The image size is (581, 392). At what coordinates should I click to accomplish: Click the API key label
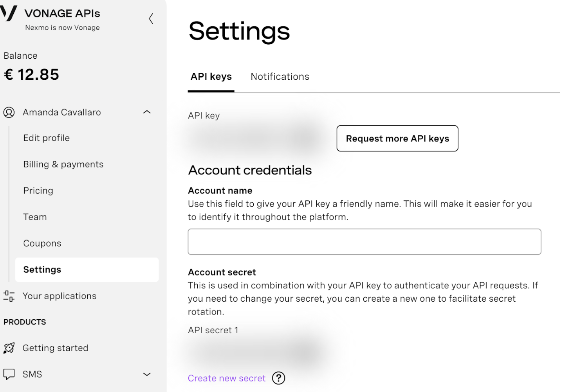(204, 116)
